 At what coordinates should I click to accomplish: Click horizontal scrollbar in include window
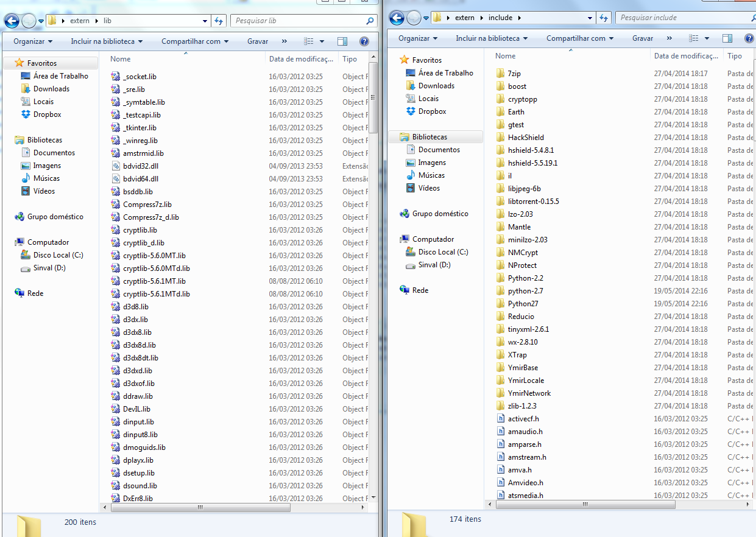[585, 504]
